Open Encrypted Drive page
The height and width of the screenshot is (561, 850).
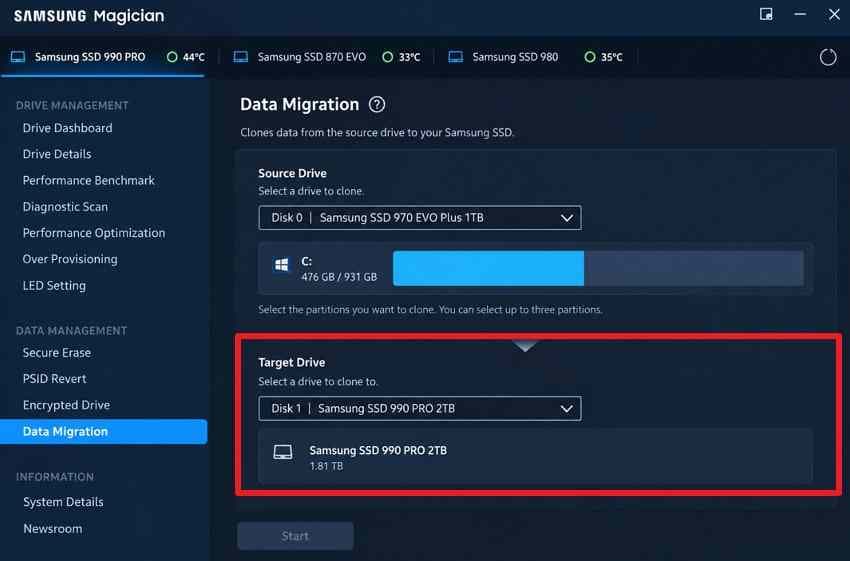pyautogui.click(x=66, y=405)
